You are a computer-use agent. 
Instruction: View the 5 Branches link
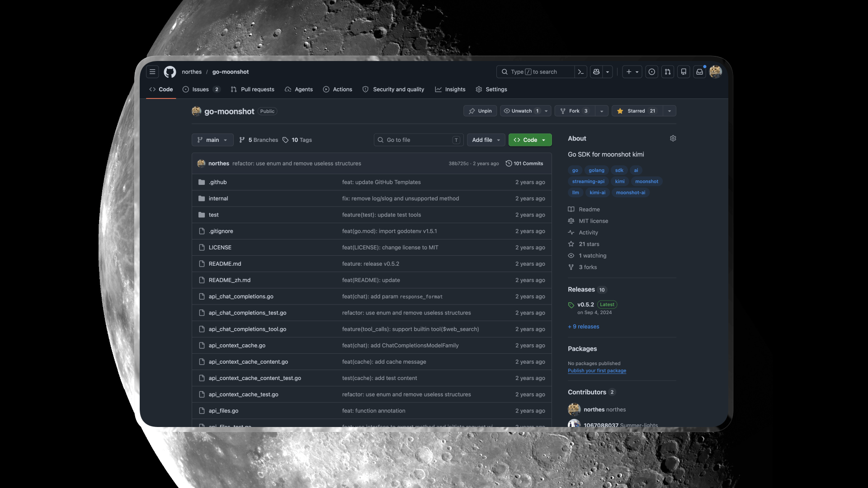259,140
